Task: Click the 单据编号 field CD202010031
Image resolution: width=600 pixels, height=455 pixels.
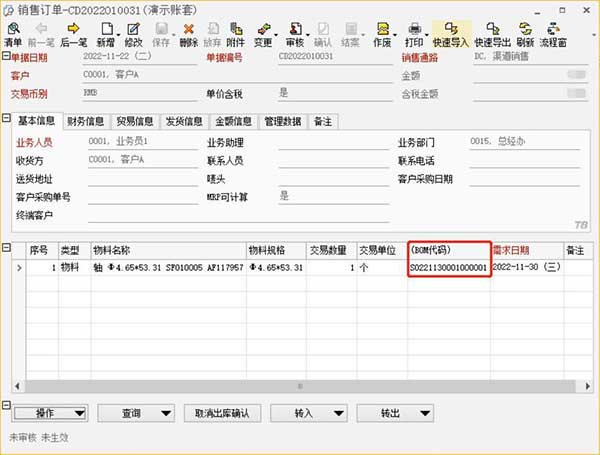Action: pyautogui.click(x=335, y=57)
